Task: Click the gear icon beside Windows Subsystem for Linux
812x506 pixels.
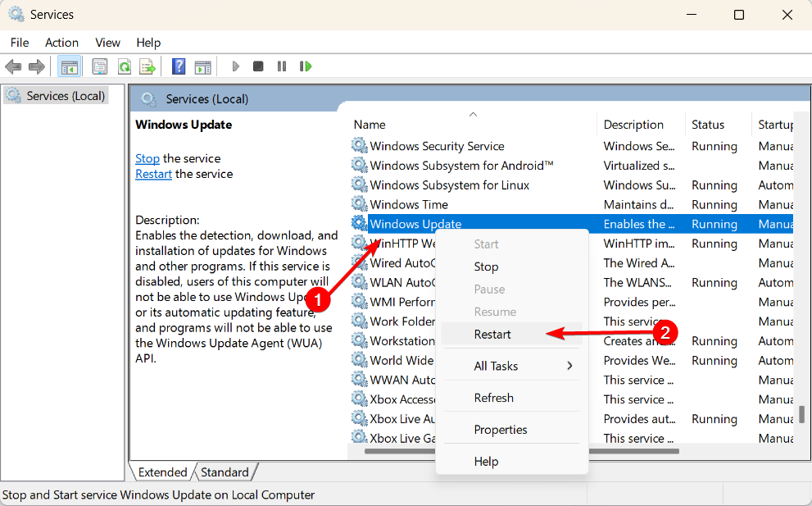Action: pos(359,185)
